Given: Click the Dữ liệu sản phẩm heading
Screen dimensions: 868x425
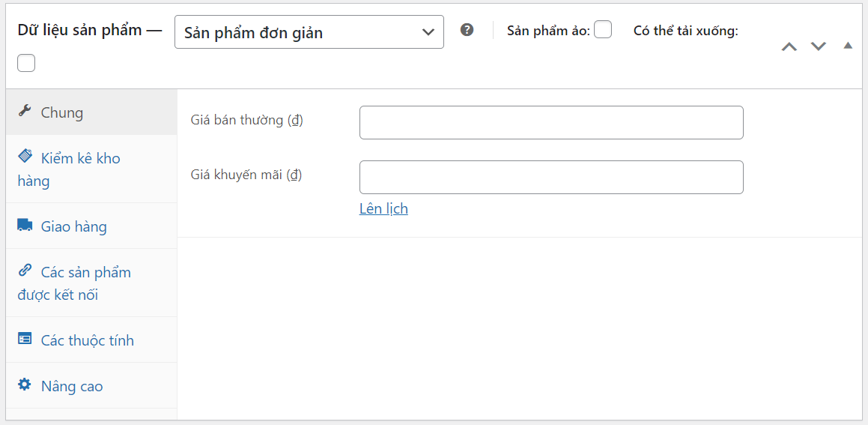Looking at the screenshot, I should tap(79, 30).
